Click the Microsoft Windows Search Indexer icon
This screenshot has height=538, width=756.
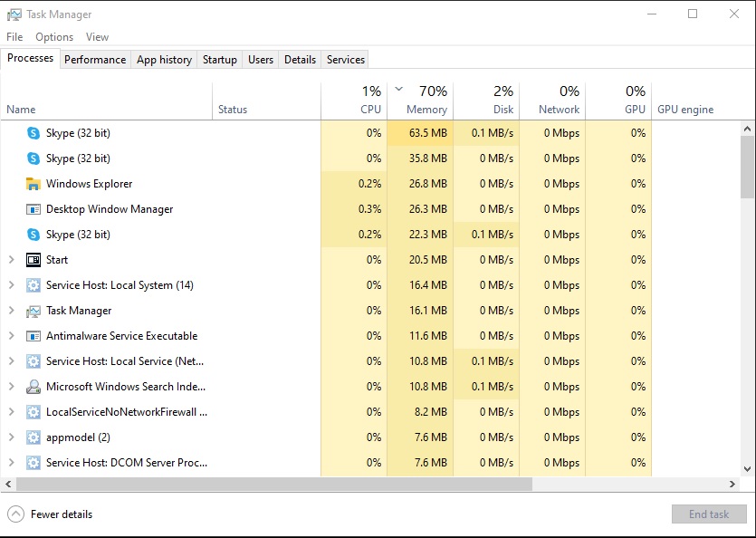pos(33,387)
